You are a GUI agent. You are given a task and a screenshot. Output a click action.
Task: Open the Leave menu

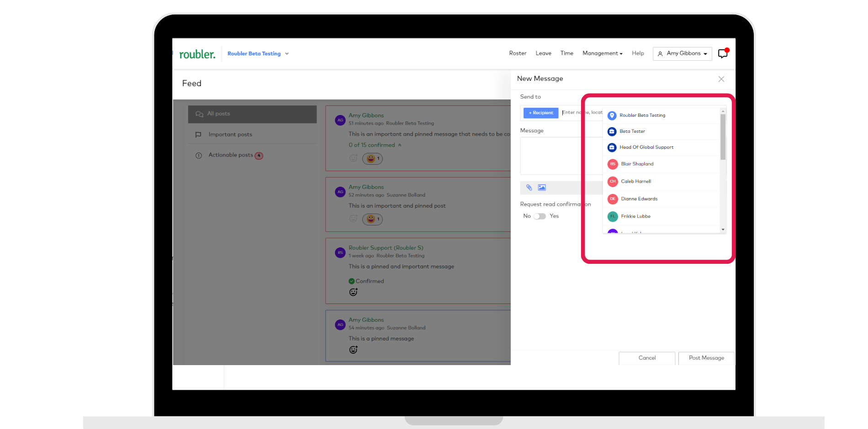click(543, 53)
